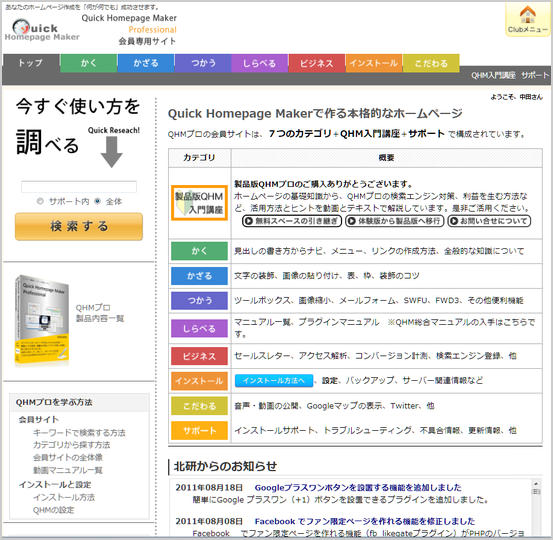Go to QHM入門講座 in the gray bar

tap(493, 75)
